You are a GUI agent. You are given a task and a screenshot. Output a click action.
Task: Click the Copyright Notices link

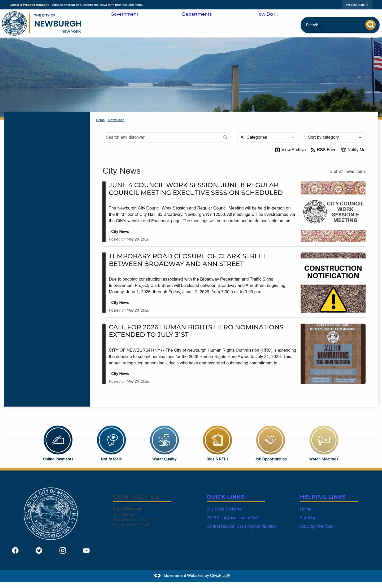click(316, 526)
